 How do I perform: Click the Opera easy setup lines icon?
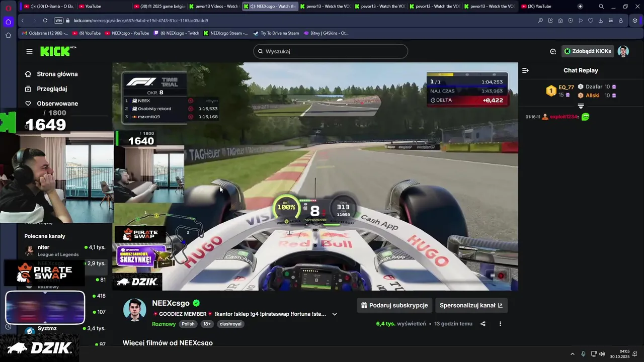point(611,21)
